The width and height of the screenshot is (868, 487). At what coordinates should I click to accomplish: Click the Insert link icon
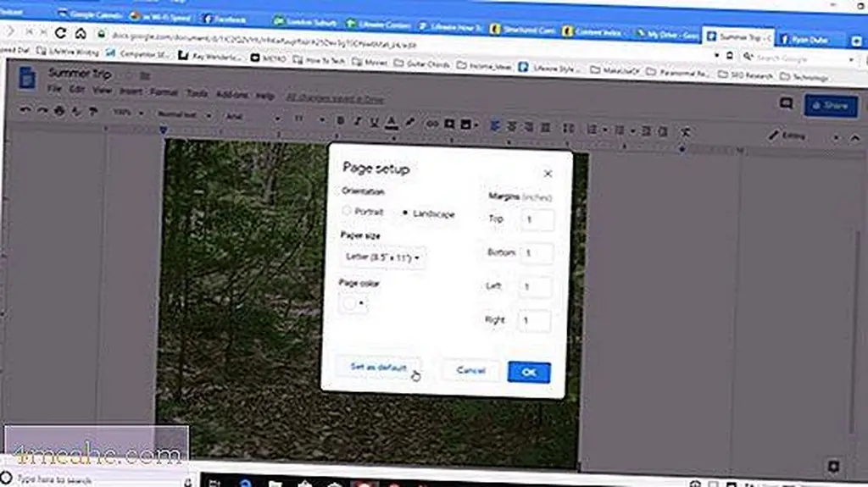pos(431,125)
